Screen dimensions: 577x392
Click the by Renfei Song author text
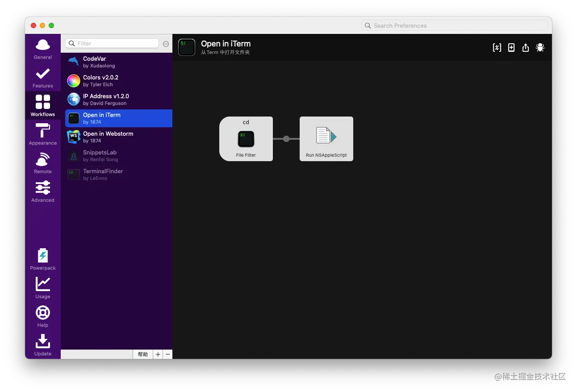pyautogui.click(x=100, y=159)
